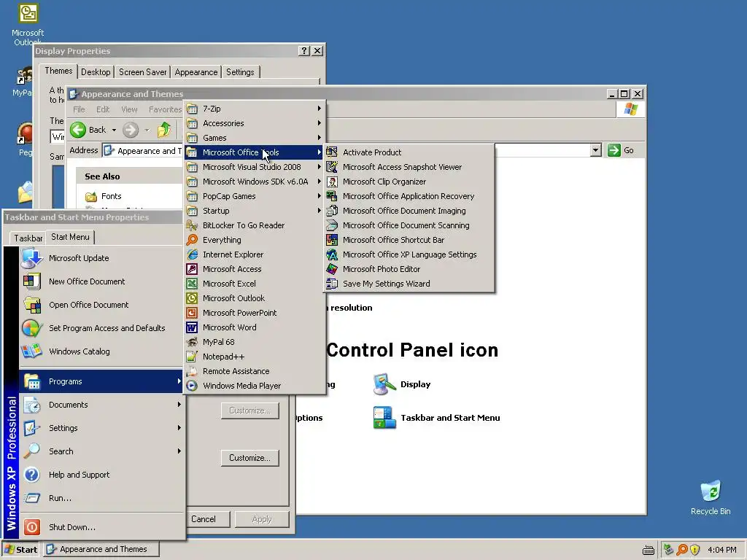747x560 pixels.
Task: Launch Microsoft Photo Editor
Action: 409,269
